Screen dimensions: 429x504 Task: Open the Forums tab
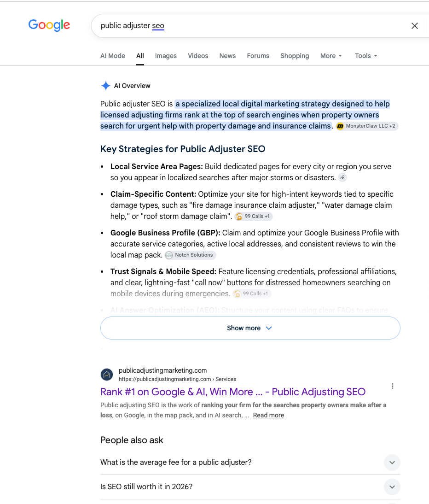[258, 56]
